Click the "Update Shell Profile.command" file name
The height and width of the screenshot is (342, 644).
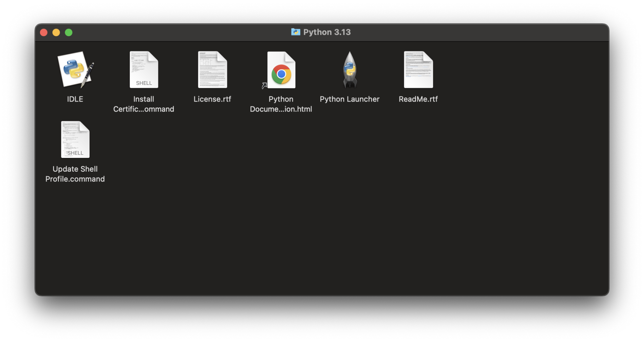point(75,174)
